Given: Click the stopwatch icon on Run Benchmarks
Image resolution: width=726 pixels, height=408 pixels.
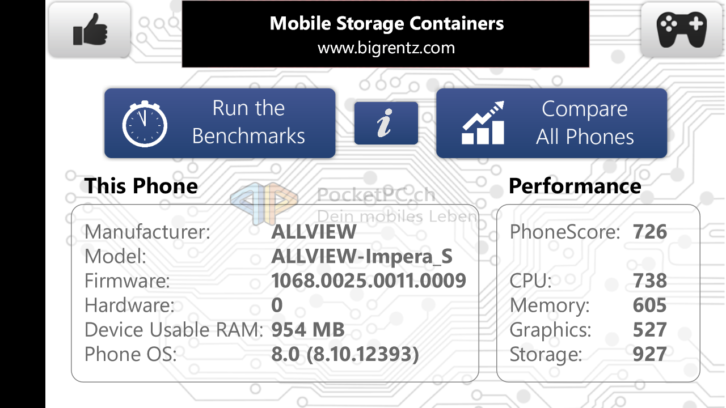Looking at the screenshot, I should pos(144,124).
